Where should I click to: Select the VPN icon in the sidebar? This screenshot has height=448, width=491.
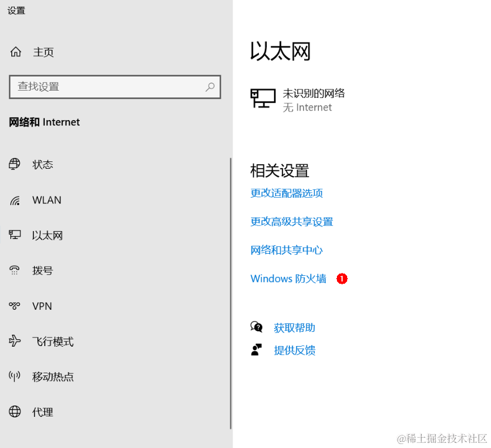coord(14,306)
